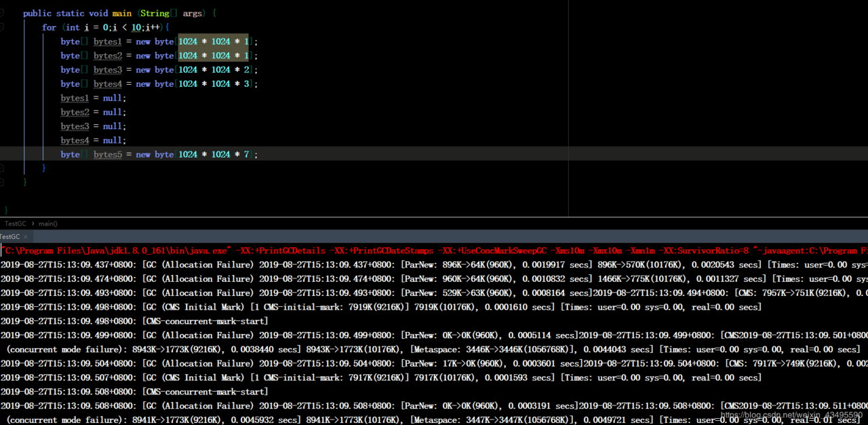This screenshot has height=425, width=868.
Task: Select the TestGC run console tab
Action: 10,237
